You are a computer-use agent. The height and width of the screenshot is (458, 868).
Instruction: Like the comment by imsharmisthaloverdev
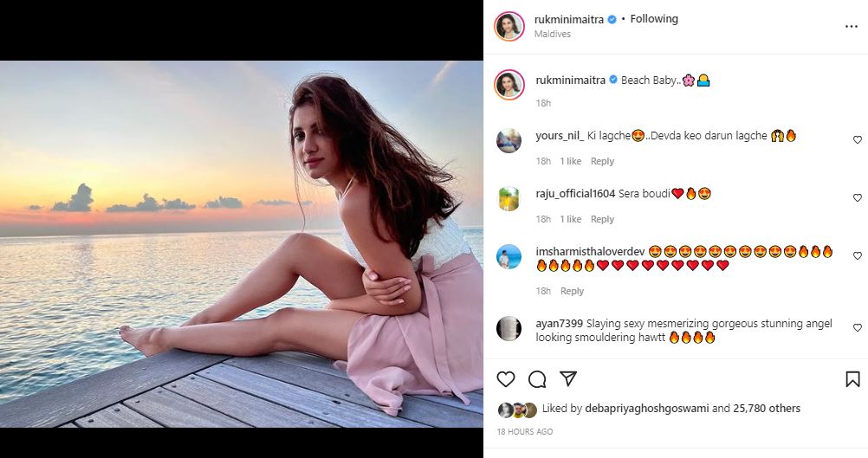click(x=858, y=256)
